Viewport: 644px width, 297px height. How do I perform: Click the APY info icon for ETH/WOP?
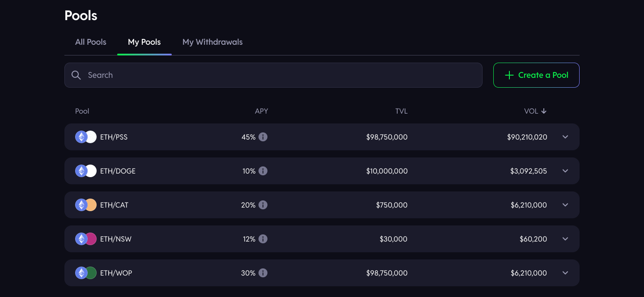[263, 273]
